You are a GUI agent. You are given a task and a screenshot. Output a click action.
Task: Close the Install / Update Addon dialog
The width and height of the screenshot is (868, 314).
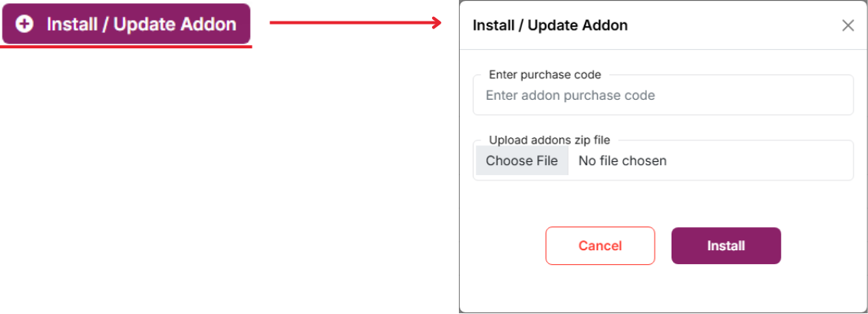point(848,25)
